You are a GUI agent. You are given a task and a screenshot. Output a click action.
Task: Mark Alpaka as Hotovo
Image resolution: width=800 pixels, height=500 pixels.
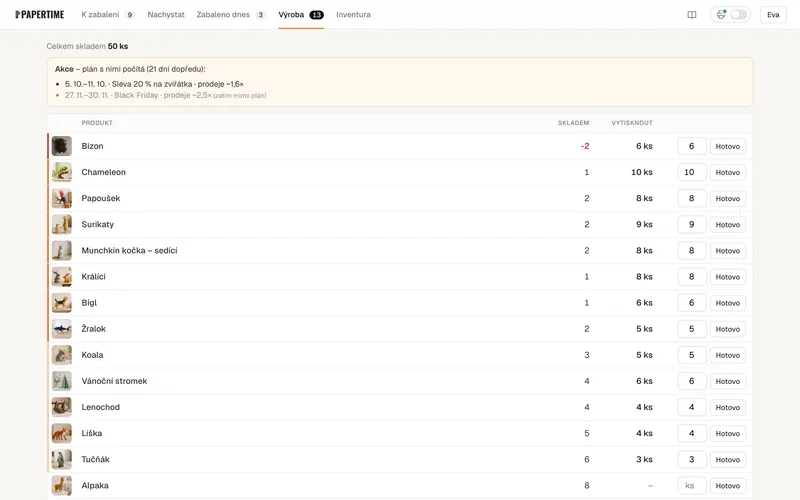[x=728, y=486]
